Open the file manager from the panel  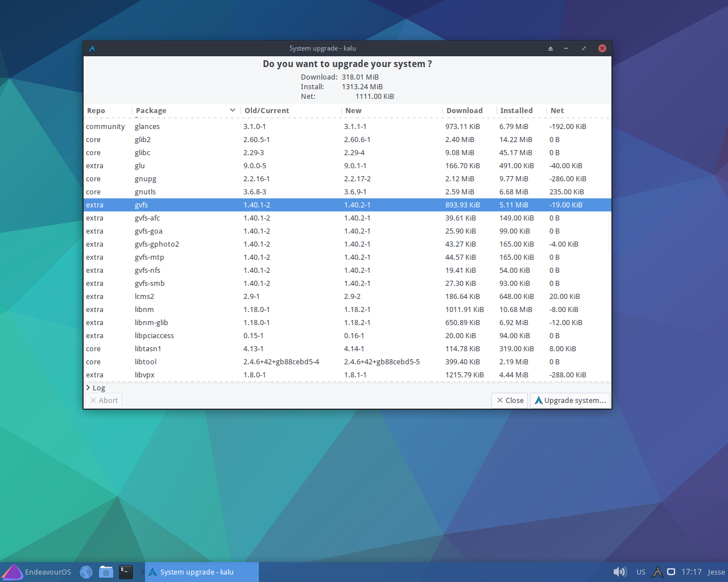106,572
